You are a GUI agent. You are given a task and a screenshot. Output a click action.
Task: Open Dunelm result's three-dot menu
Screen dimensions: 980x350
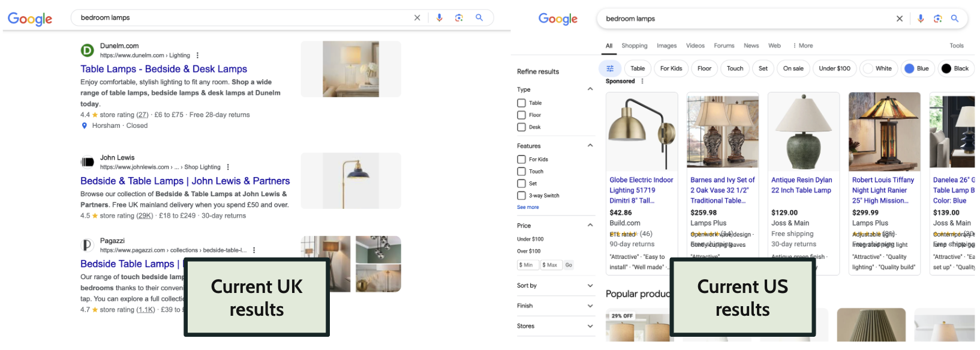tap(197, 55)
